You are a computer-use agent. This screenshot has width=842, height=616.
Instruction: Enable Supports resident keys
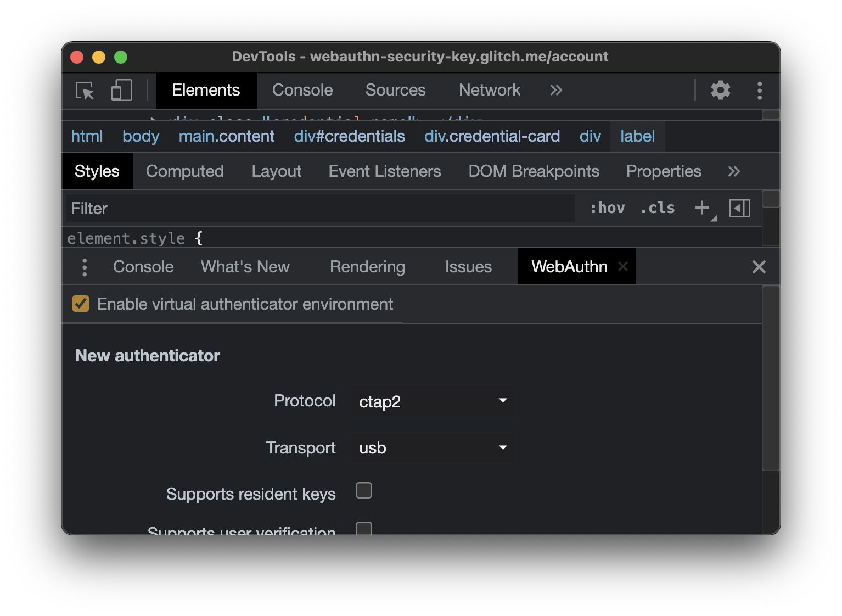(363, 490)
